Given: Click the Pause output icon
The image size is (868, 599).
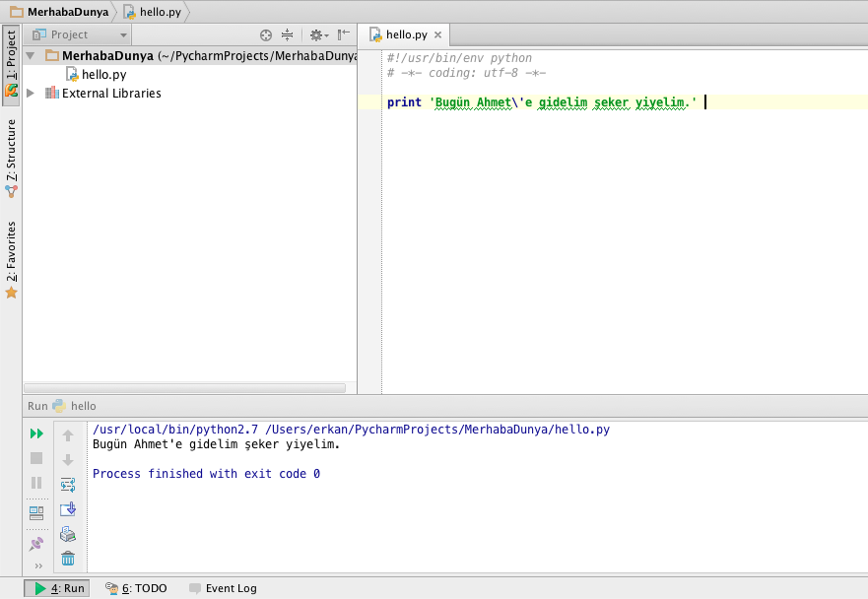Looking at the screenshot, I should [x=36, y=483].
